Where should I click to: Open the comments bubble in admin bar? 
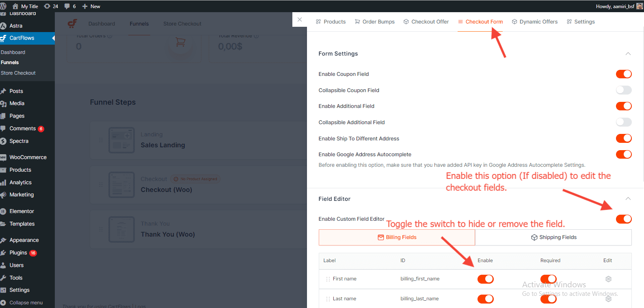pyautogui.click(x=70, y=6)
